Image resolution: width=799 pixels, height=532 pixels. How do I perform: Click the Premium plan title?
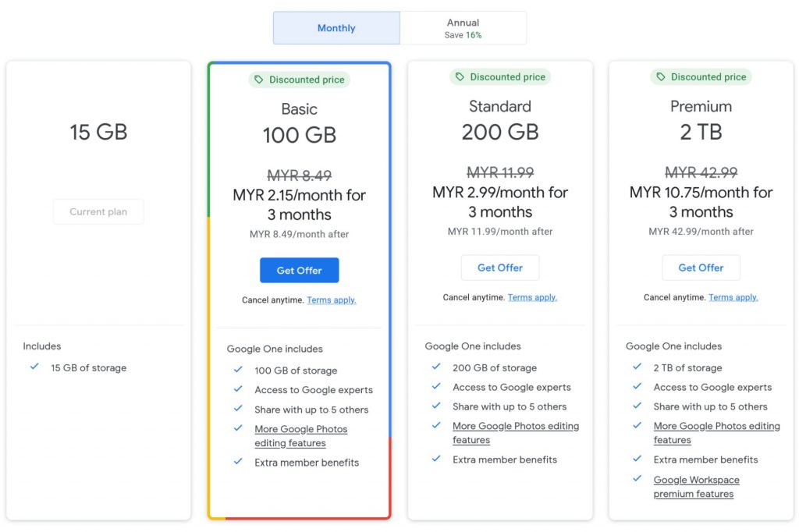[x=701, y=106]
